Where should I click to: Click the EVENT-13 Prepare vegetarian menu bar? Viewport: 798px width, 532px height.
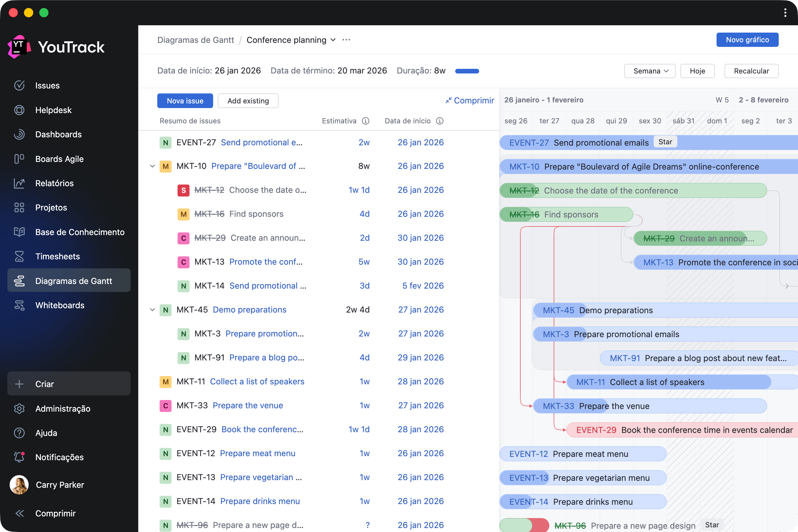click(583, 478)
